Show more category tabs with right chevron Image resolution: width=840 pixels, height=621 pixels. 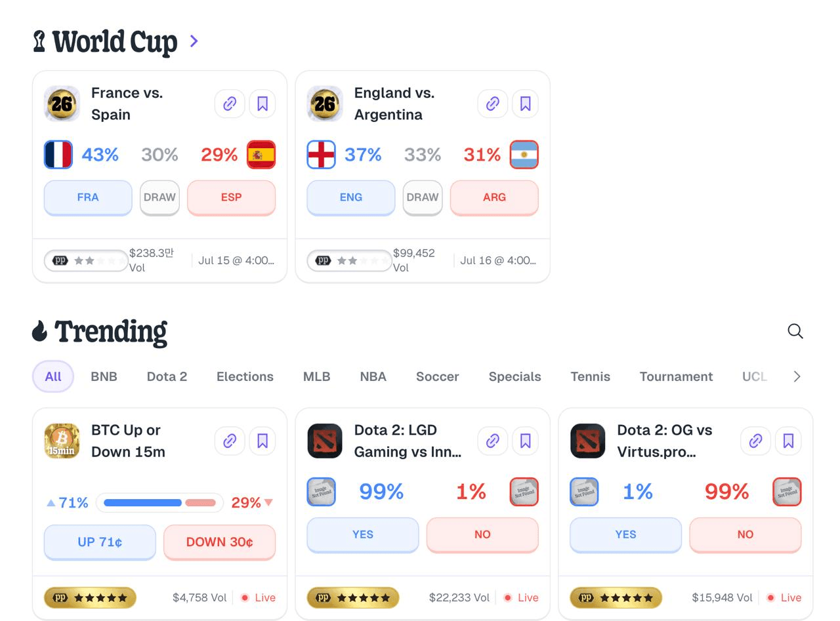[797, 376]
